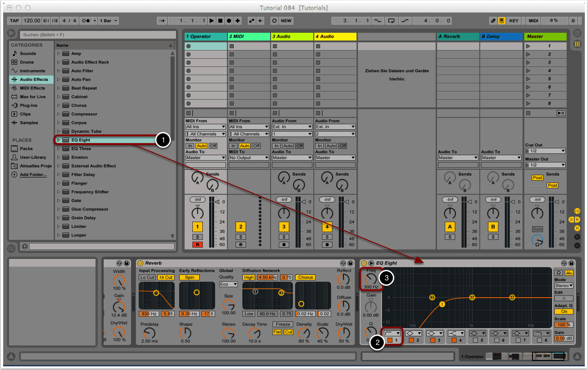Image resolution: width=588 pixels, height=370 pixels.
Task: Click the Reverb device activator icon
Action: tap(140, 263)
